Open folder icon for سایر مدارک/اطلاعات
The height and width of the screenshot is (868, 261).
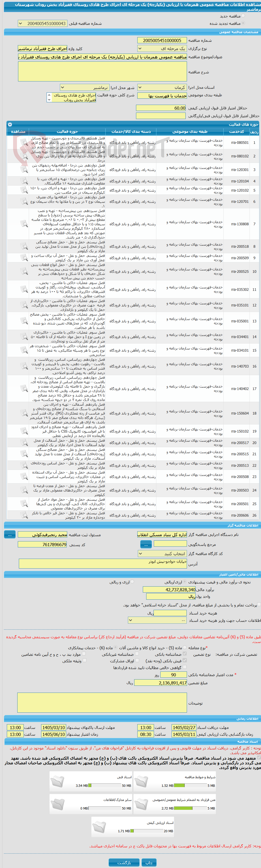pos(57,804)
